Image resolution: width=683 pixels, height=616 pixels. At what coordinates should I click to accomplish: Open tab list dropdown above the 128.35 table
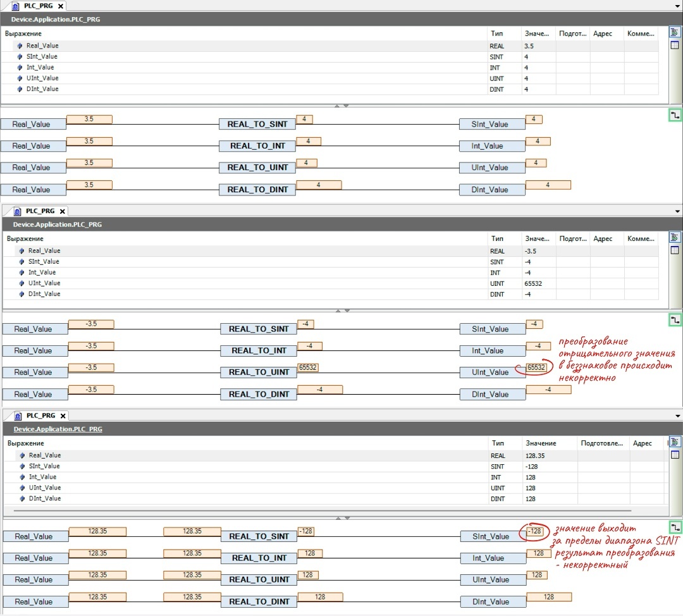(677, 416)
